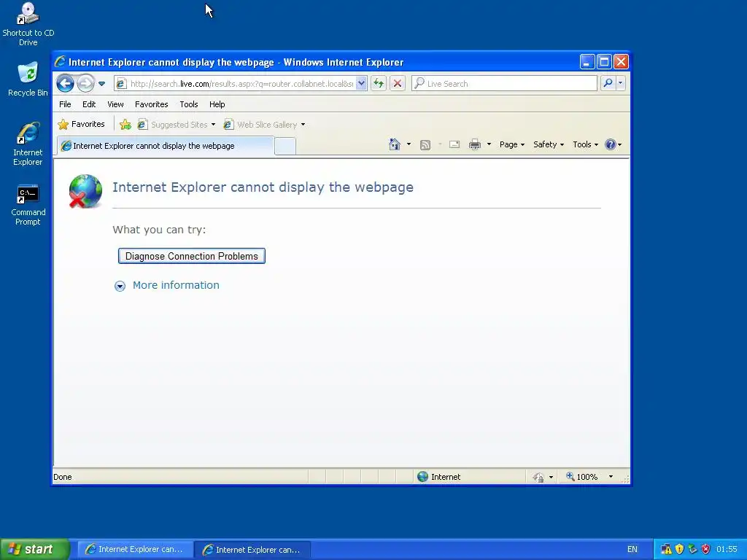Click the Shortcut to CD Drive desktop icon
The width and height of the screenshot is (747, 560).
click(28, 24)
